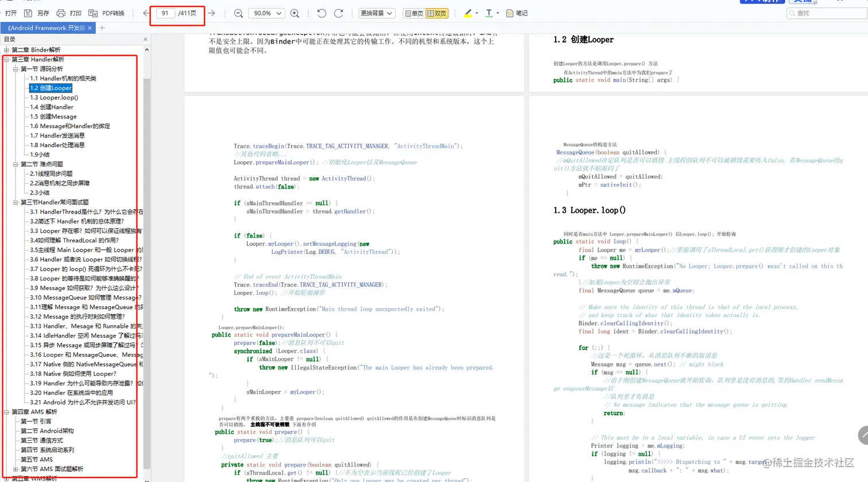Click the 查找 search box
This screenshot has width=868, height=482.
[827, 13]
